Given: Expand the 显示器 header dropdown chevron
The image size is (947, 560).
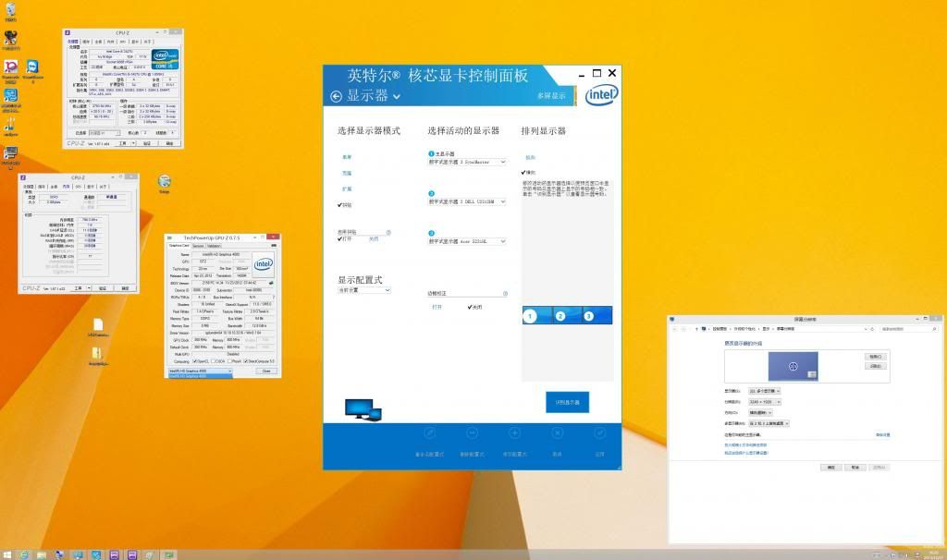Looking at the screenshot, I should click(x=397, y=96).
